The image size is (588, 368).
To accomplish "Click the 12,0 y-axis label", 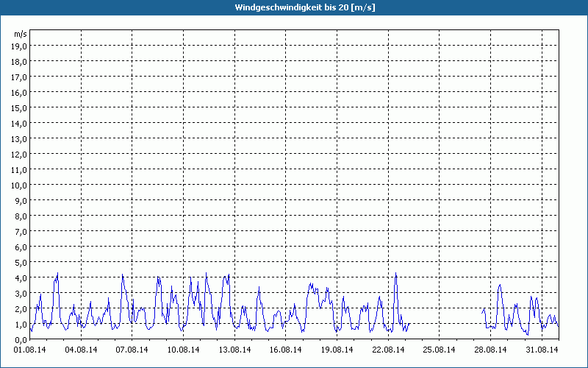I will [x=19, y=155].
